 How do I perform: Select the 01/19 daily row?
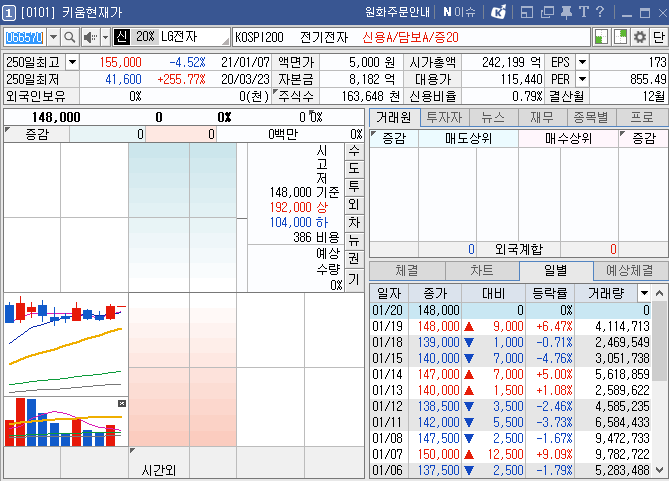[x=510, y=326]
